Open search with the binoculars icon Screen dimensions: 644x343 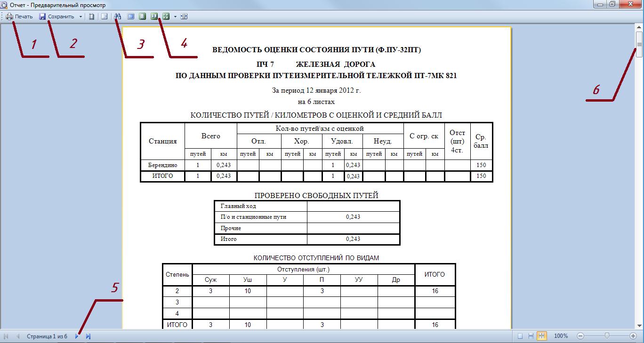point(118,16)
